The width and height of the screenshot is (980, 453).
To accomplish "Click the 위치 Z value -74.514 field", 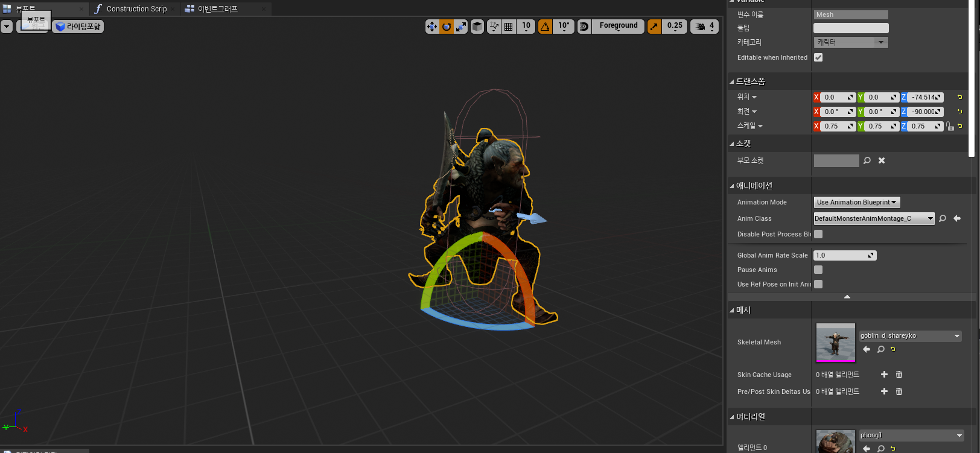I will (x=925, y=97).
